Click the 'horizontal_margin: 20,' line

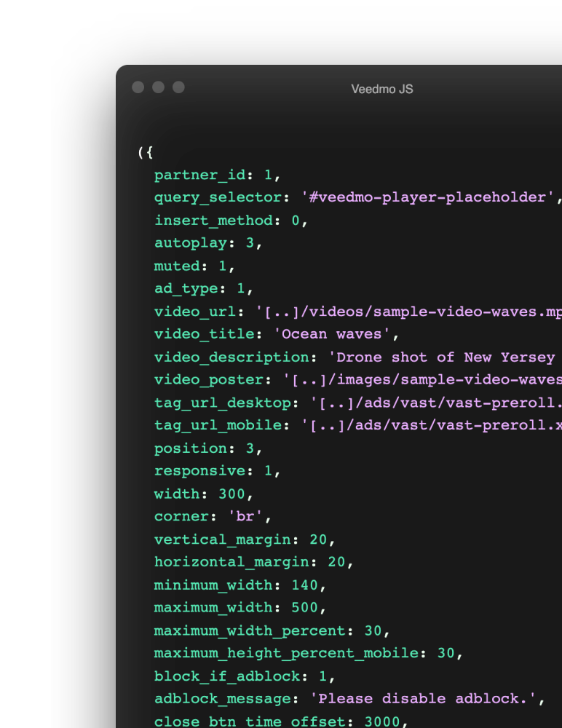pos(253,562)
